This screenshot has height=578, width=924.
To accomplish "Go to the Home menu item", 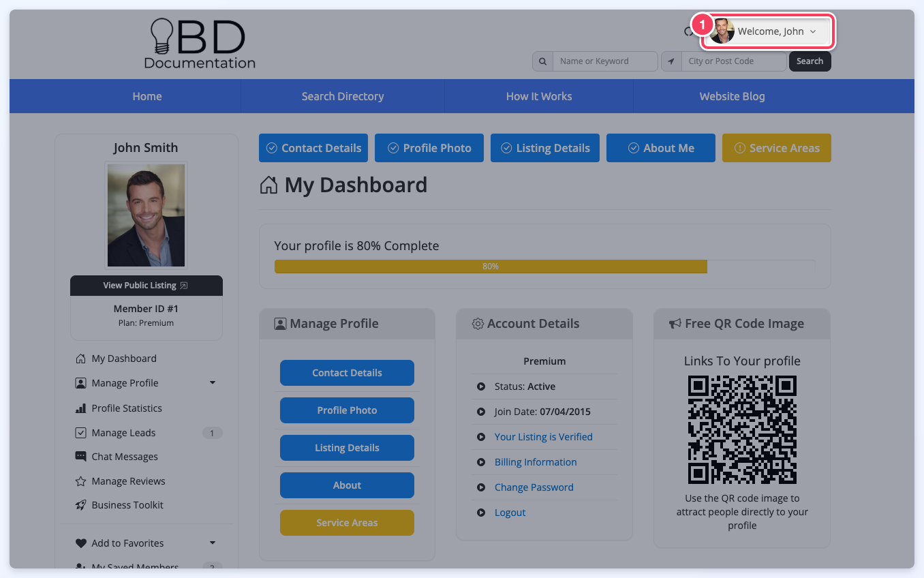I will click(147, 96).
